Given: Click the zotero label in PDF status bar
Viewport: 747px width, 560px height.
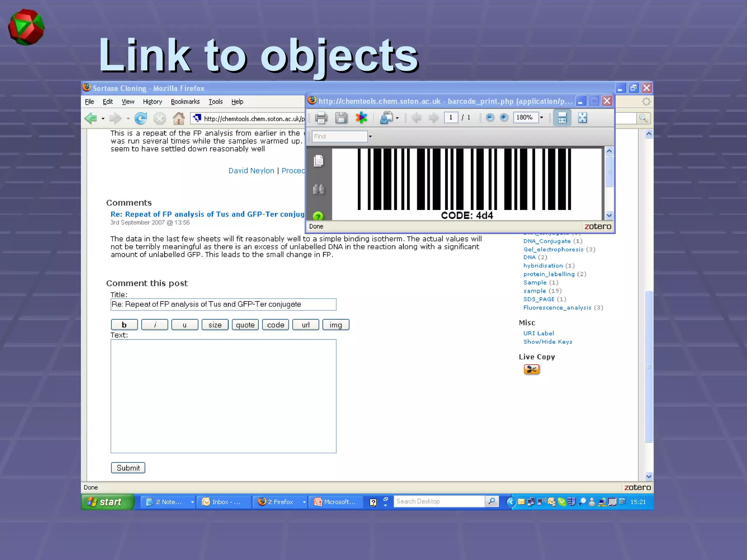Looking at the screenshot, I should coord(598,226).
